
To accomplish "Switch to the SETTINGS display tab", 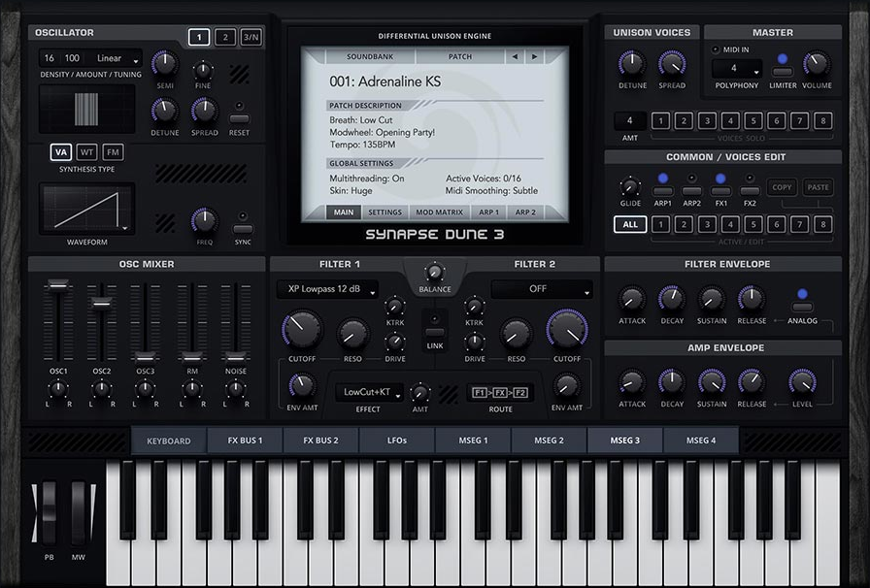I will tap(385, 212).
